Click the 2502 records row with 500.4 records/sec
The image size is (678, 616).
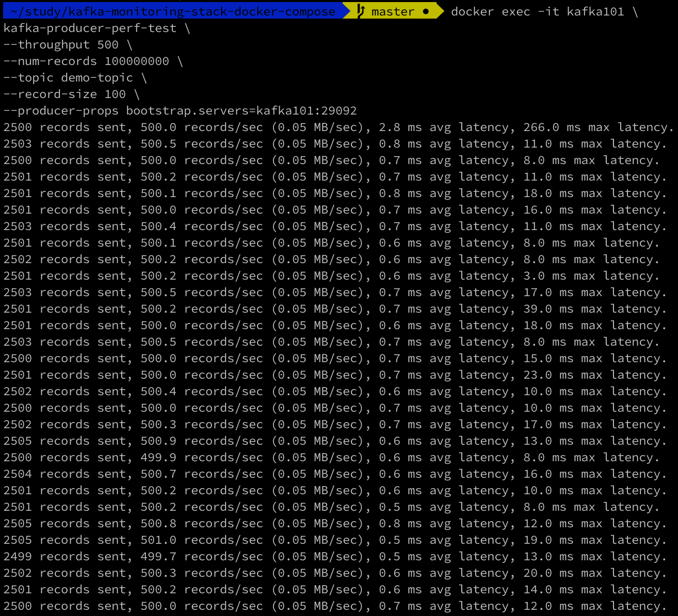(x=335, y=391)
